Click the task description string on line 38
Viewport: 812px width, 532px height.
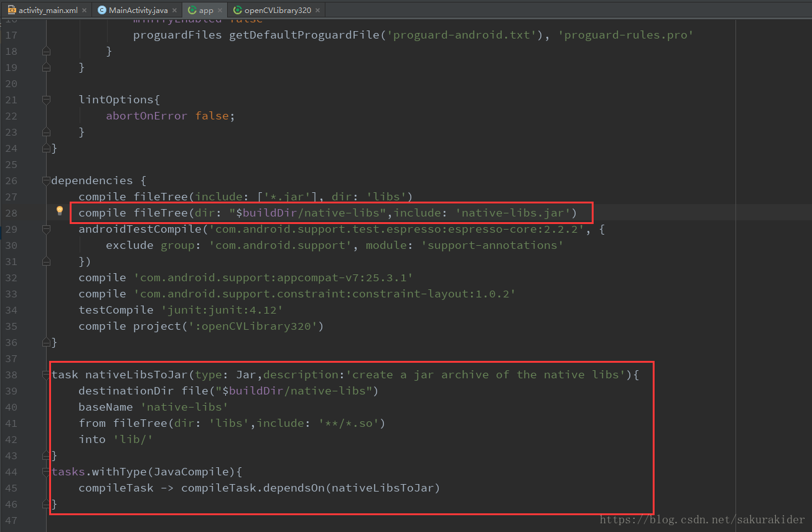click(487, 375)
